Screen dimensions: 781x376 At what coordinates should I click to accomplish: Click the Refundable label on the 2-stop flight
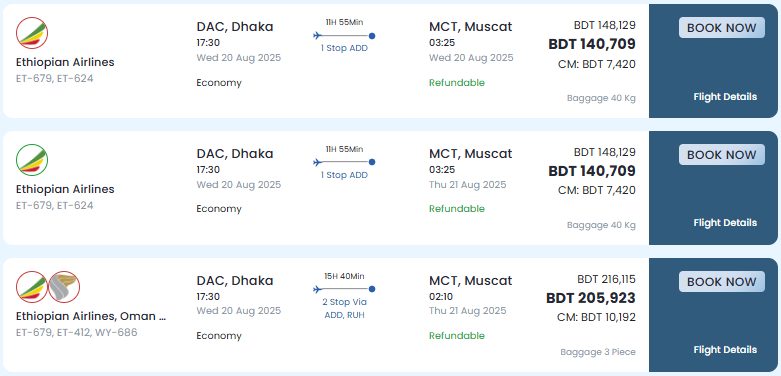point(457,336)
